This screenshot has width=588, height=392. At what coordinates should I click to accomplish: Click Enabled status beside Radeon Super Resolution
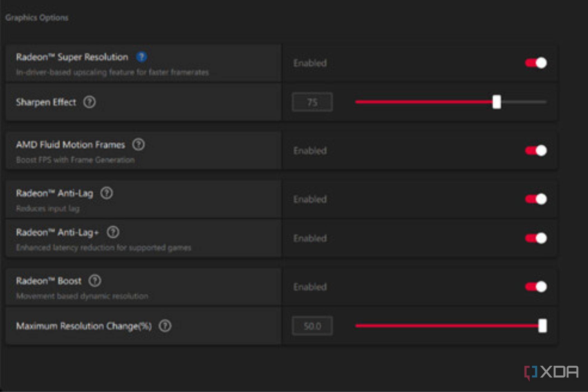click(x=310, y=63)
